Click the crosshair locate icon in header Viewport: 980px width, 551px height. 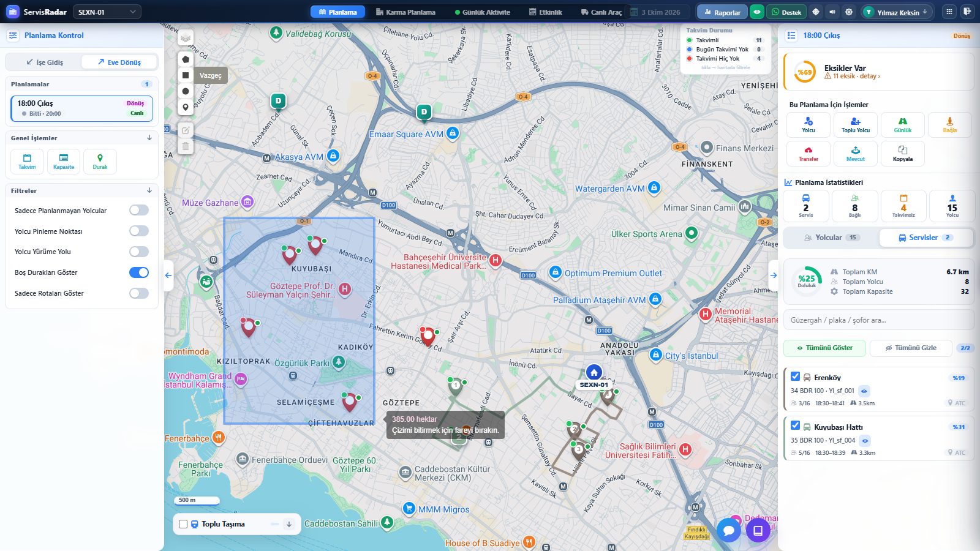coord(816,12)
